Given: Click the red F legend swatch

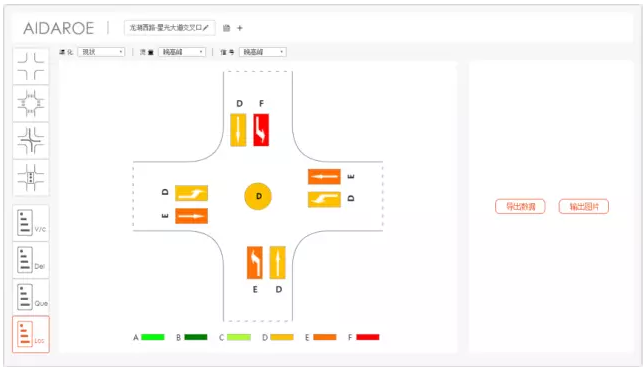Looking at the screenshot, I should coord(368,337).
